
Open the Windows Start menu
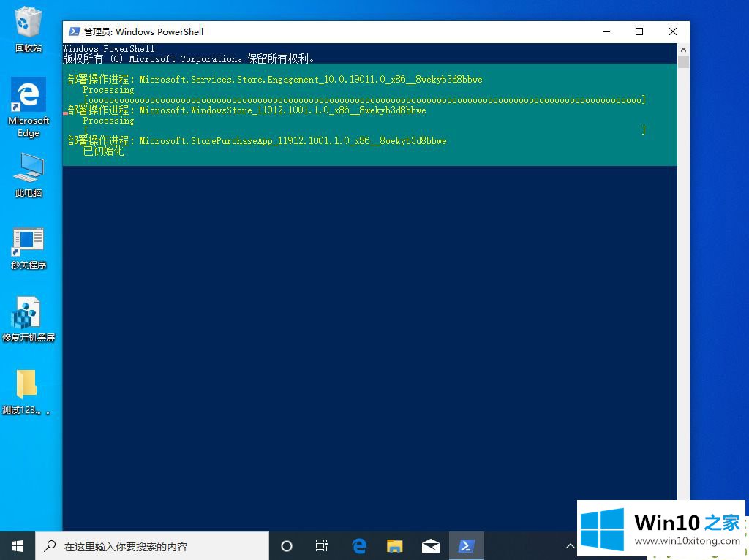[x=18, y=545]
